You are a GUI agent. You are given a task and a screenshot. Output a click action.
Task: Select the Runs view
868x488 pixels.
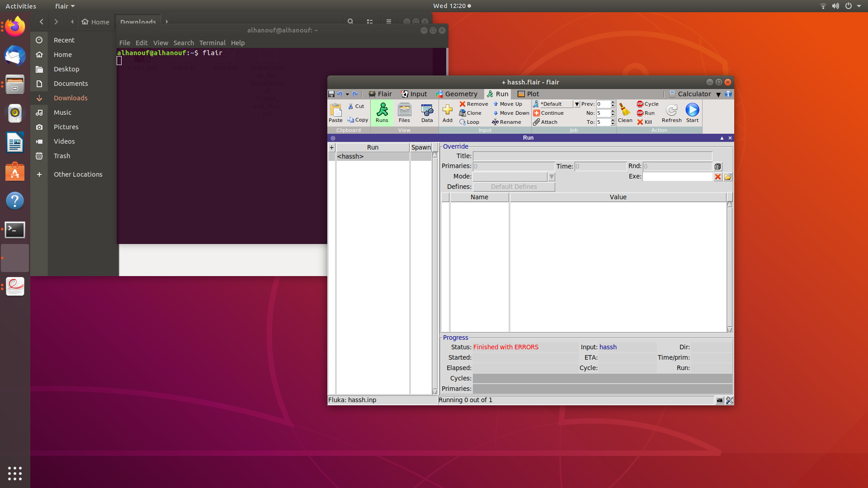(x=382, y=113)
